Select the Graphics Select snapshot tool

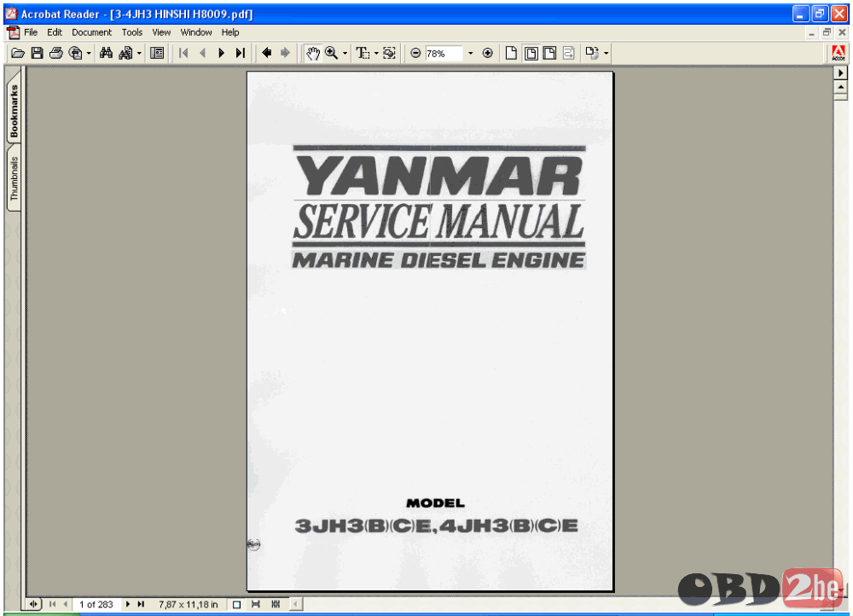(389, 54)
